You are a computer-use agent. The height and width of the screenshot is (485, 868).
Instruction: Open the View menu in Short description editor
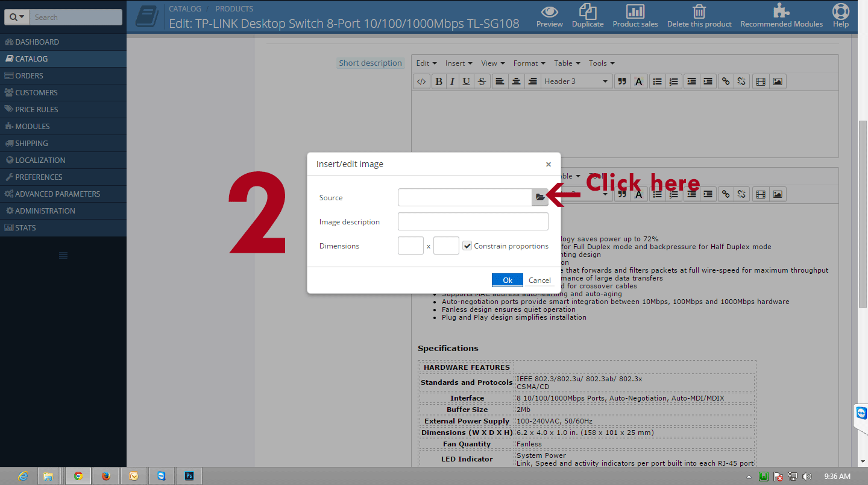492,63
